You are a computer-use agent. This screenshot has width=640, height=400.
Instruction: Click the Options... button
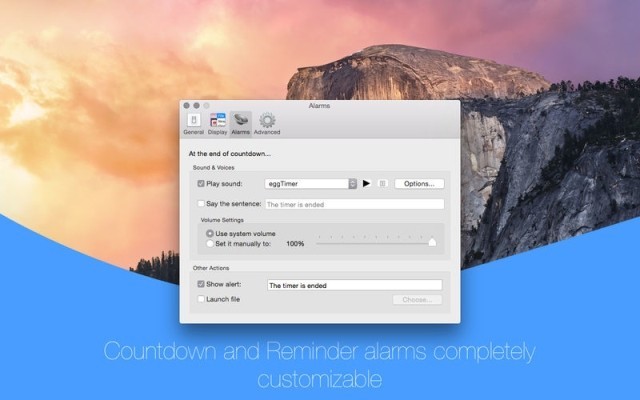point(418,184)
